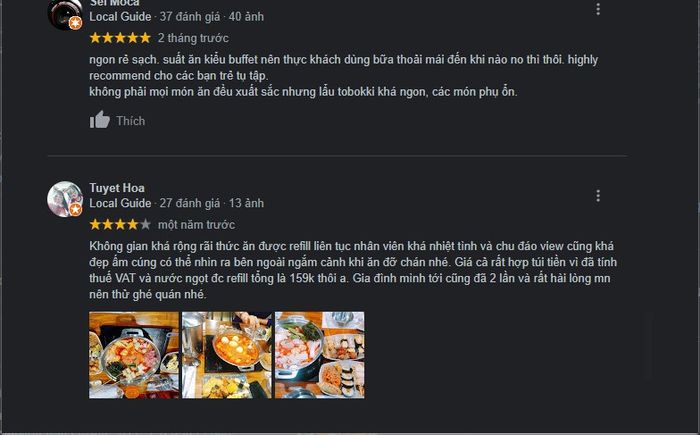Click the Tuyet Hoa reviewer name
Image resolution: width=700 pixels, height=435 pixels.
click(117, 188)
